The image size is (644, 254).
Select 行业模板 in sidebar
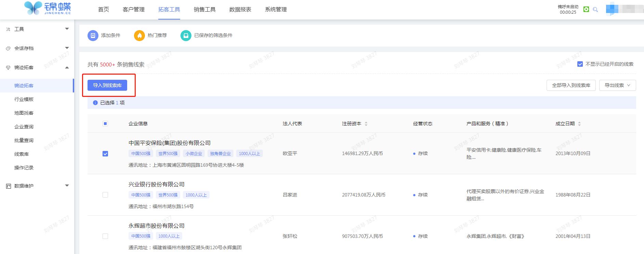point(24,99)
